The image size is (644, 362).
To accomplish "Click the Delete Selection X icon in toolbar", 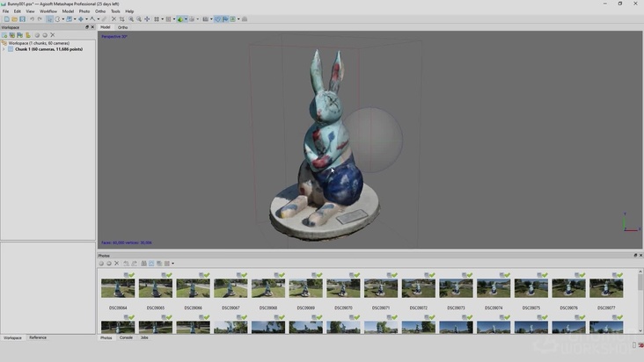I will click(113, 18).
